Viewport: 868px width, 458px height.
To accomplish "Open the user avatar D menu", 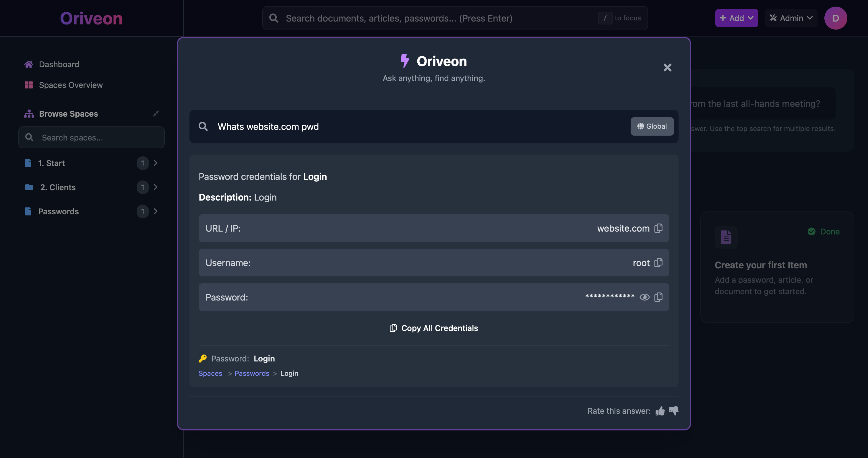I will (x=836, y=18).
